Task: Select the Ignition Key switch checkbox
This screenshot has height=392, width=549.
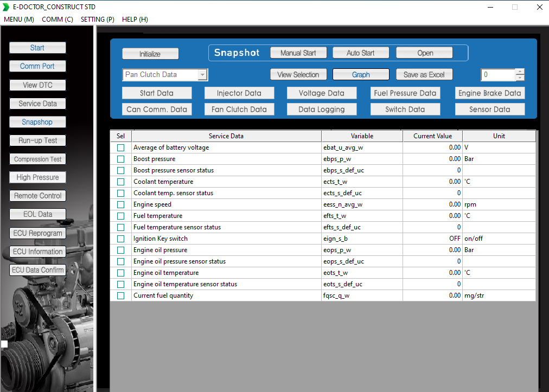Action: [121, 239]
